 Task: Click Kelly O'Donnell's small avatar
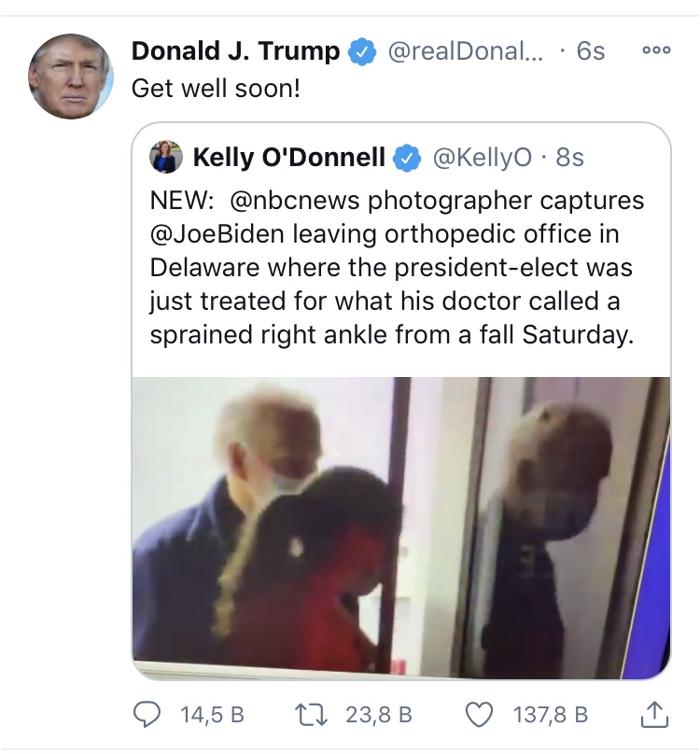tap(166, 157)
